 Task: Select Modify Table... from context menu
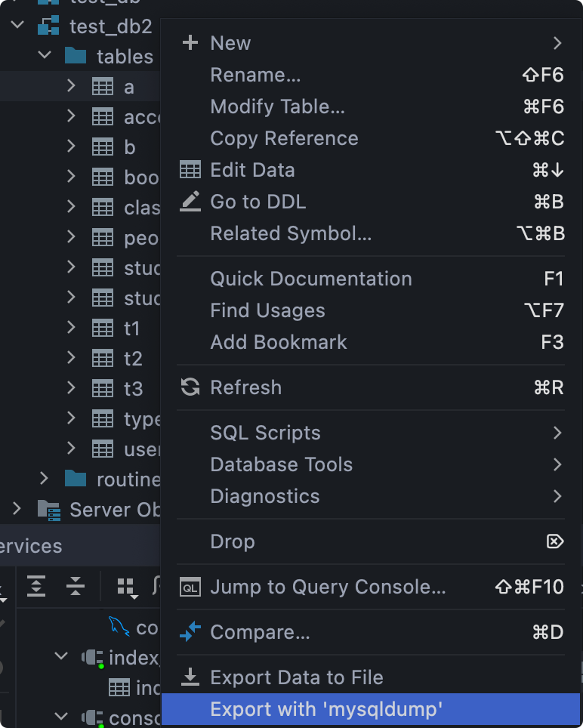coord(277,106)
